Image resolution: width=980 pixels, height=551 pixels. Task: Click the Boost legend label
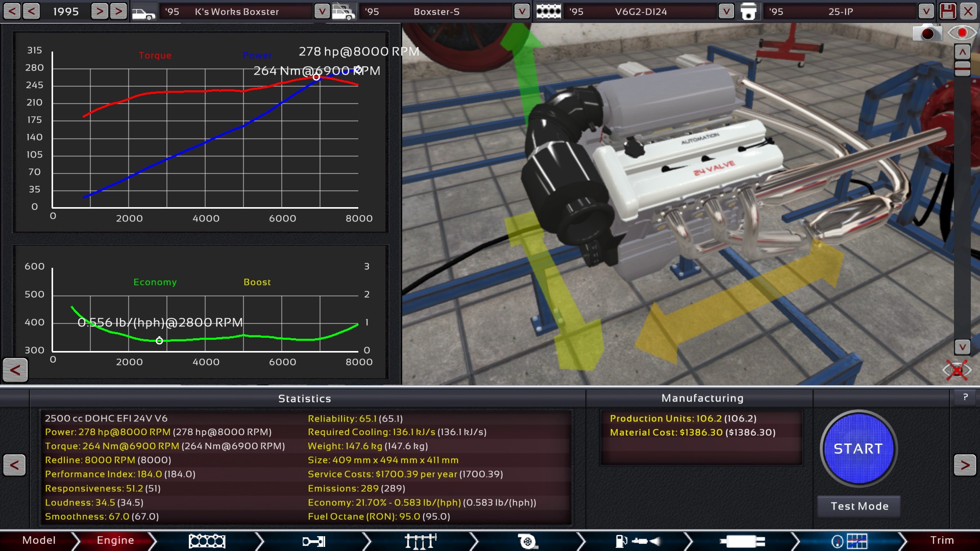[x=257, y=282]
